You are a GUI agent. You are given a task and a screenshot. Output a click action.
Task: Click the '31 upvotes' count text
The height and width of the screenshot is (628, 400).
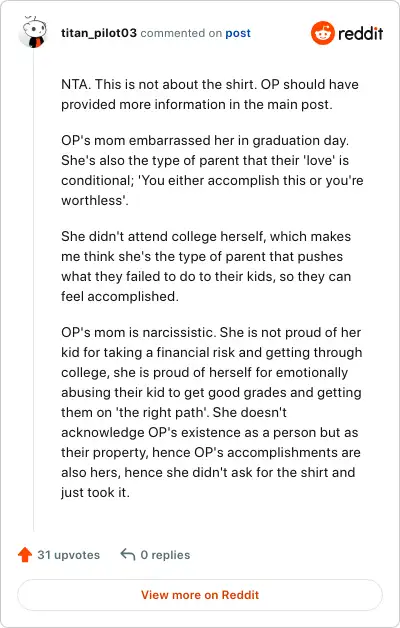68,555
